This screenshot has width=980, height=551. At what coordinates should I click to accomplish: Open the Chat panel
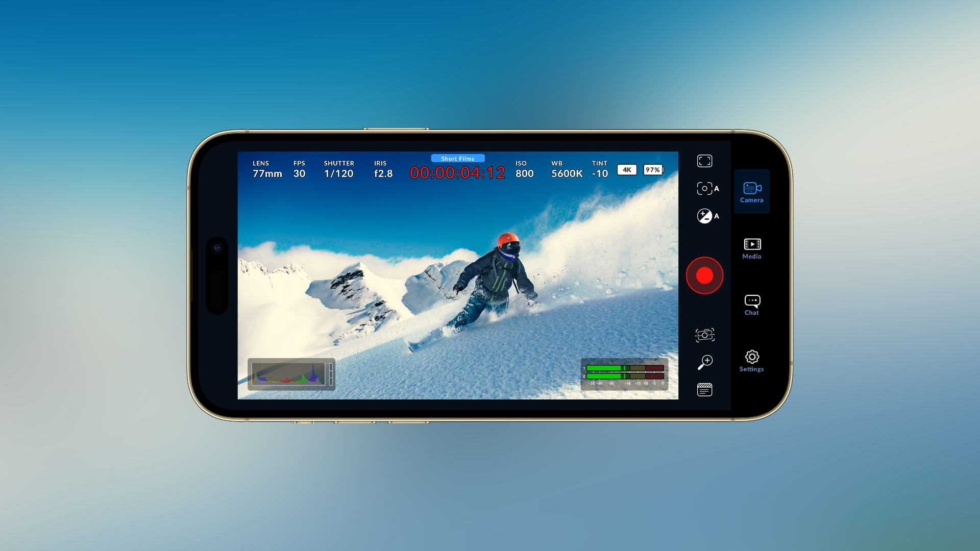(x=752, y=304)
